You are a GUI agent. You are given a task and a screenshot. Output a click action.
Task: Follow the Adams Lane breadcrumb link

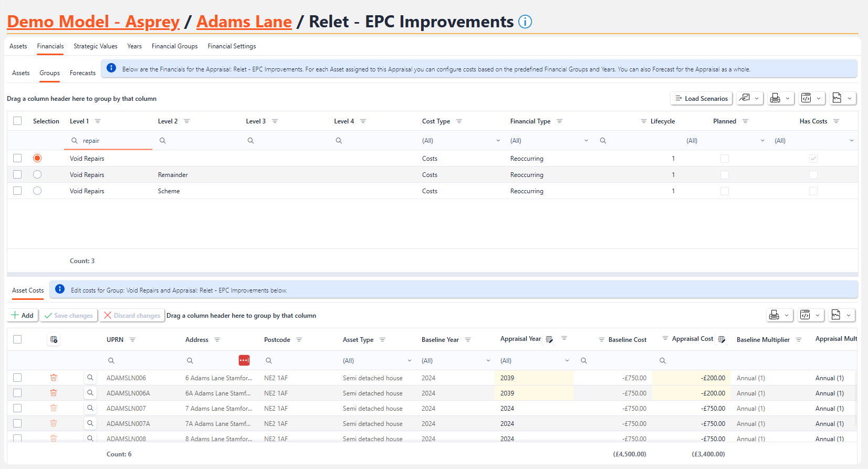coord(244,22)
